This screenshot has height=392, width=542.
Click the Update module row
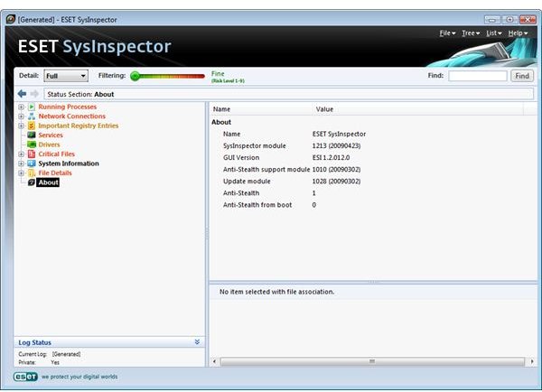(x=372, y=182)
